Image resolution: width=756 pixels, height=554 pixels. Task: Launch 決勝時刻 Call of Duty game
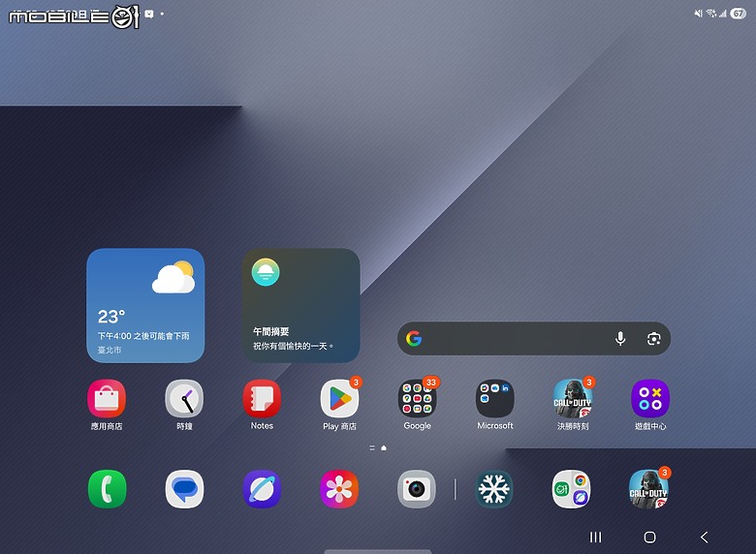tap(572, 398)
